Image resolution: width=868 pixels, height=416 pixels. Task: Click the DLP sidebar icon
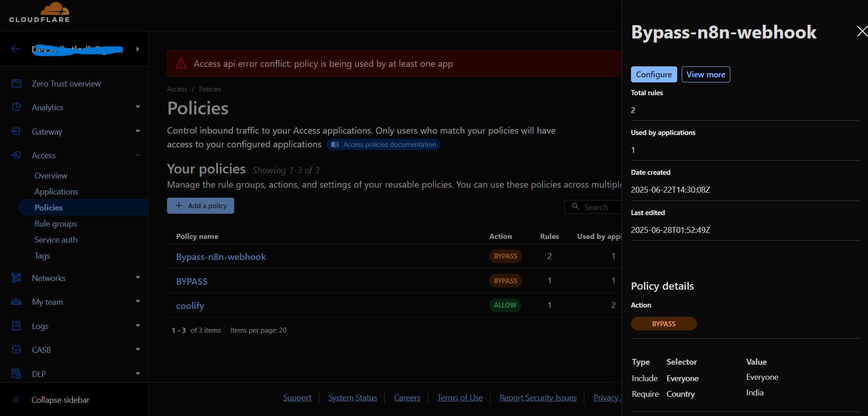click(16, 374)
